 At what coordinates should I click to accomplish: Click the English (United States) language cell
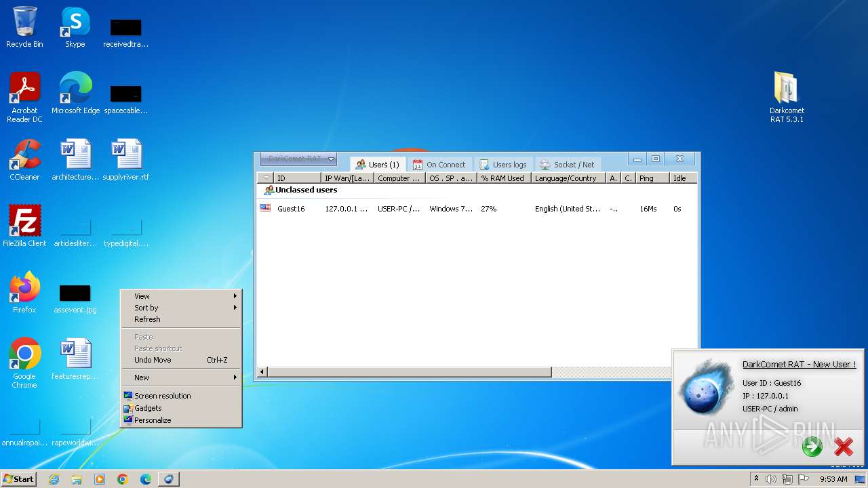[x=568, y=209]
